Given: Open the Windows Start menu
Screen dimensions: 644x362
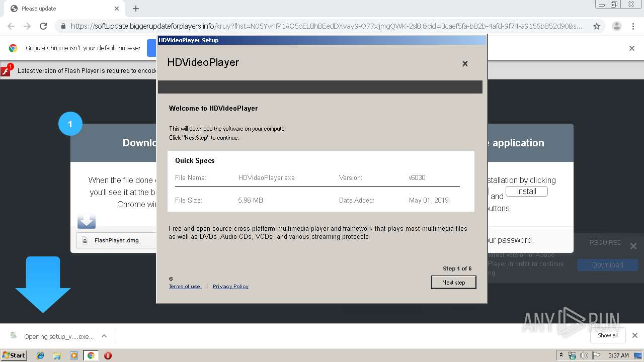Looking at the screenshot, I should (x=14, y=355).
